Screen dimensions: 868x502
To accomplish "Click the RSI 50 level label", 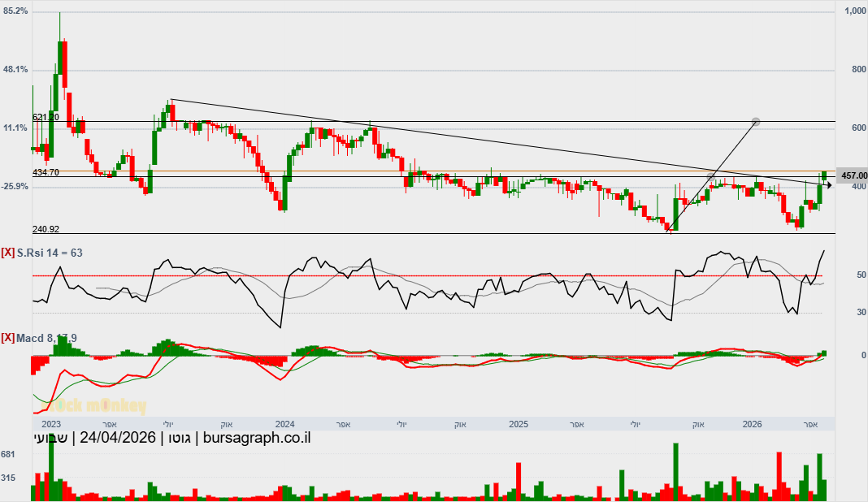I will [861, 275].
